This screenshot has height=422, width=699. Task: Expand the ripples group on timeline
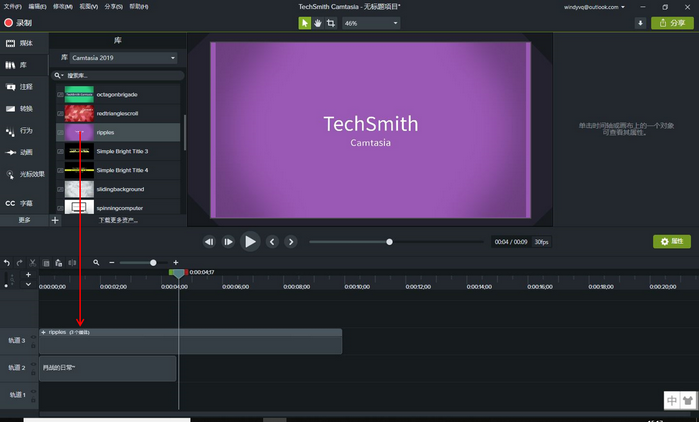pos(43,332)
